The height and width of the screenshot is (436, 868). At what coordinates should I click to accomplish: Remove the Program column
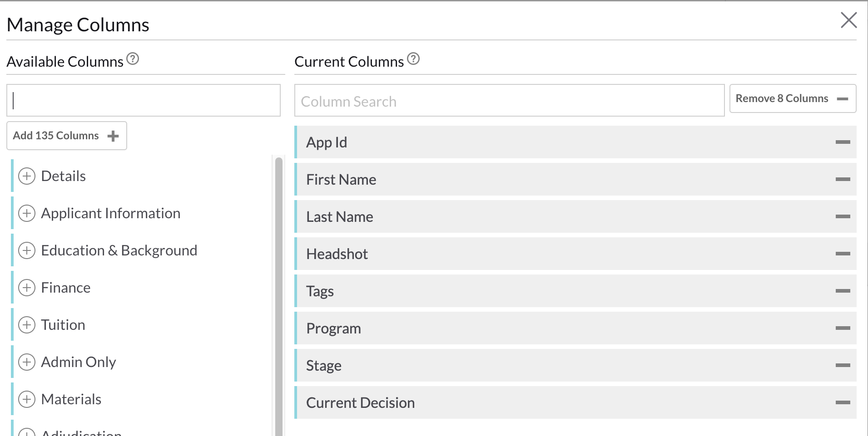point(843,328)
